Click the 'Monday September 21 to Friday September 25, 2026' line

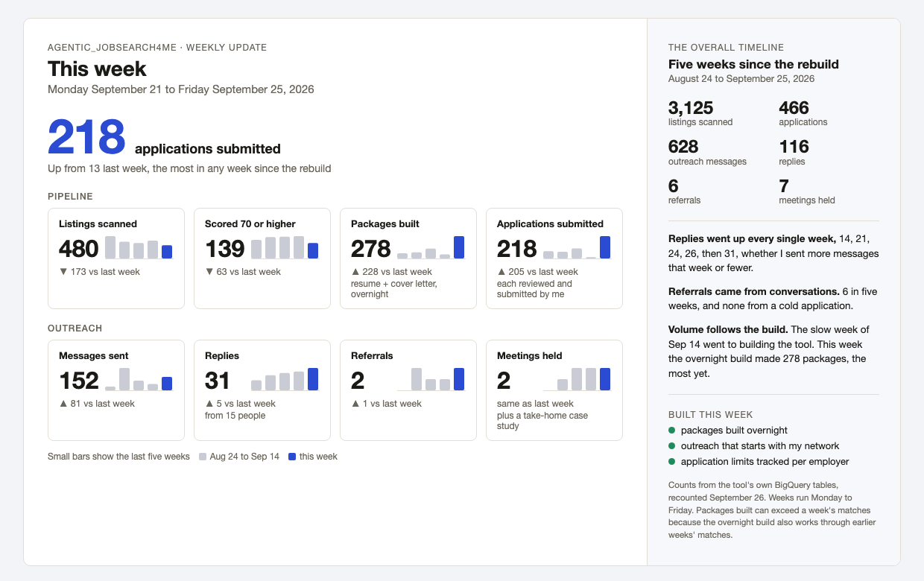(181, 89)
